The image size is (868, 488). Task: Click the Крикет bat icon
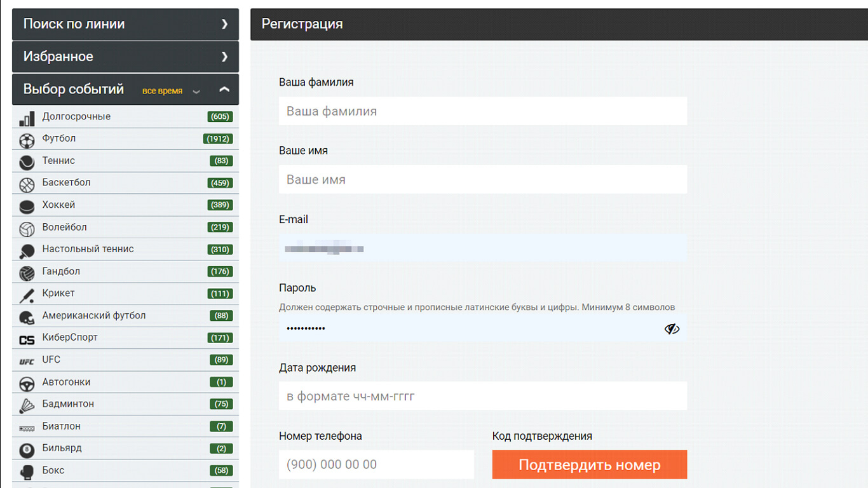[x=27, y=295]
